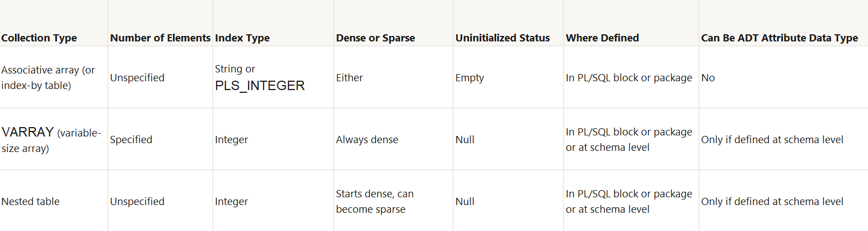Select the Index Type column header

pos(242,38)
